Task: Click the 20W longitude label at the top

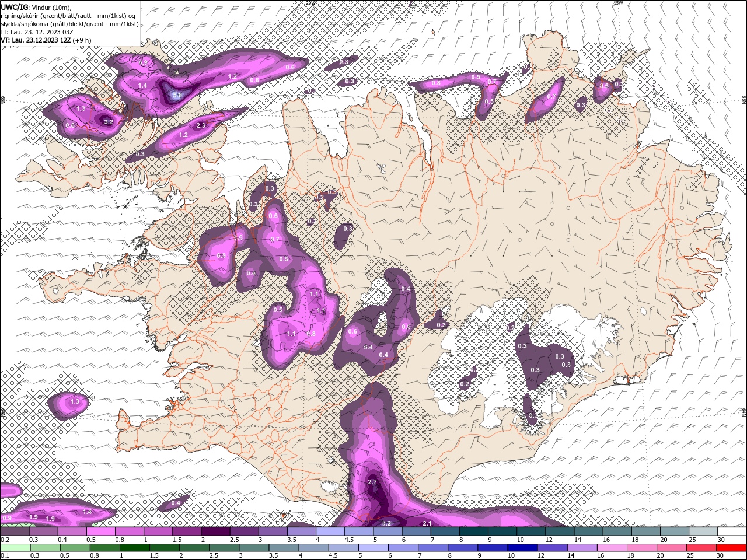Action: tap(310, 3)
